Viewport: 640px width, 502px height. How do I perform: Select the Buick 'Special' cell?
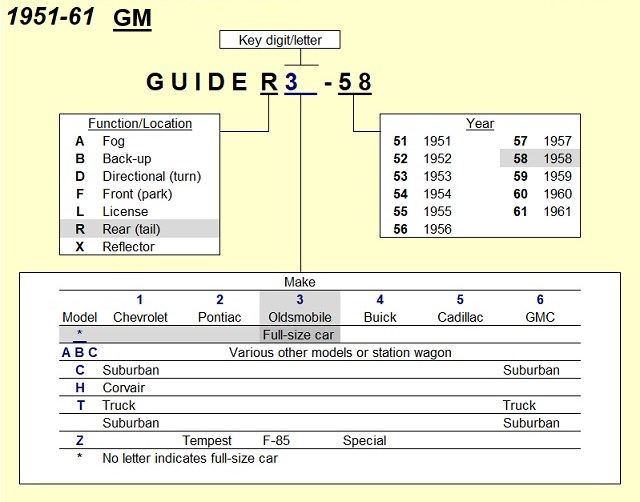(364, 440)
